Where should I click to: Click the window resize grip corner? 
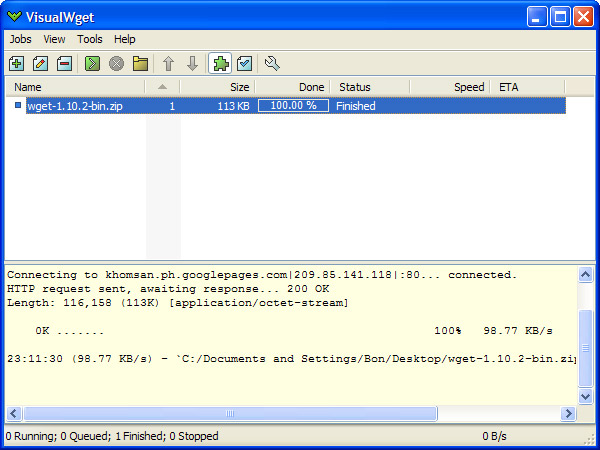click(x=590, y=440)
